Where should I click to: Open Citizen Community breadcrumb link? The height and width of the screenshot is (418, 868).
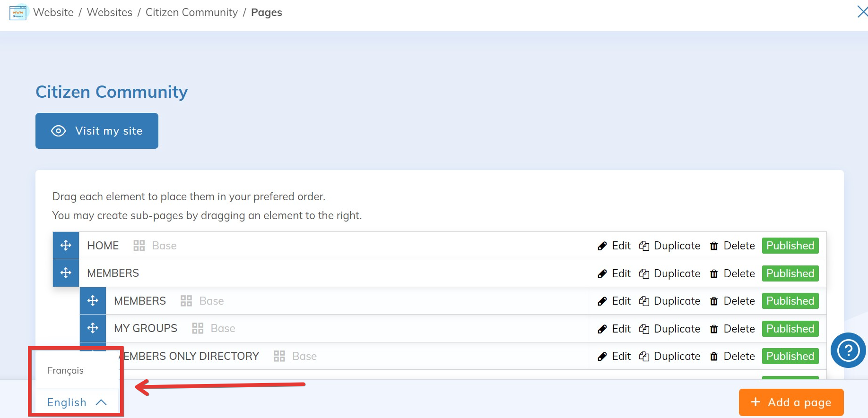[191, 12]
